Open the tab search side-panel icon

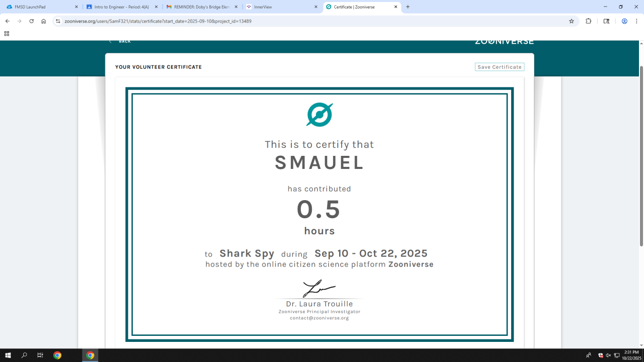[606, 21]
